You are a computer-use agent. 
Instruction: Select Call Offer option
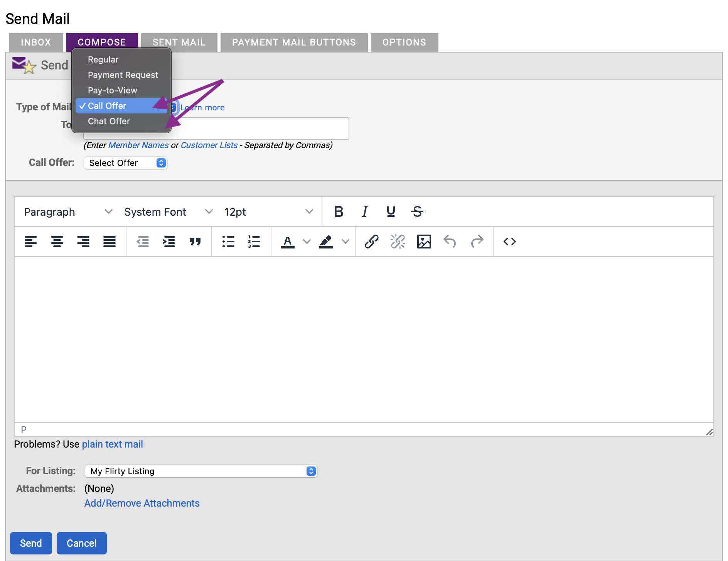pyautogui.click(x=121, y=106)
